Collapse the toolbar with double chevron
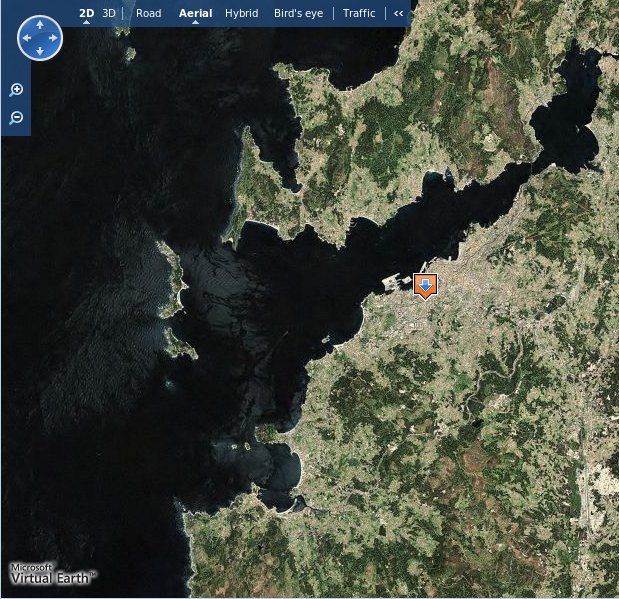The height and width of the screenshot is (599, 619). coord(398,13)
